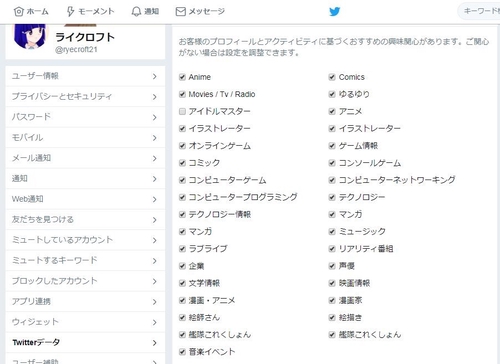Open モーメント from the top bar
The image size is (500, 364).
pyautogui.click(x=90, y=12)
